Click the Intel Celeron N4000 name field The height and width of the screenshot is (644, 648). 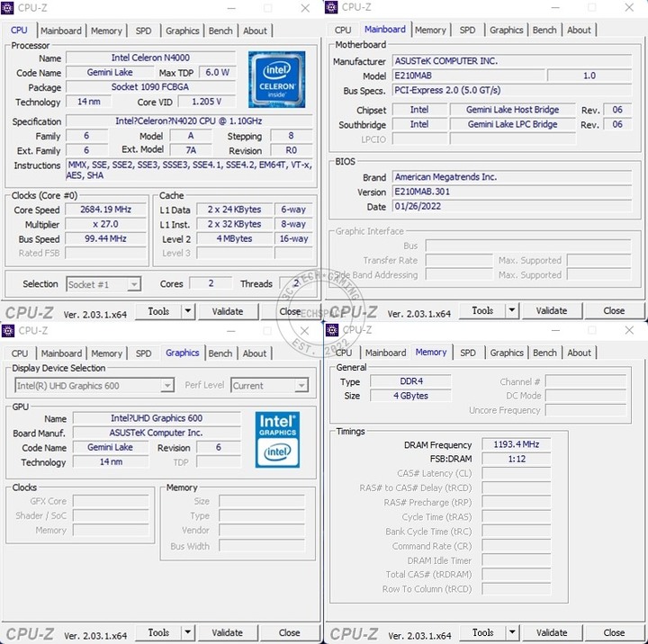(x=150, y=58)
